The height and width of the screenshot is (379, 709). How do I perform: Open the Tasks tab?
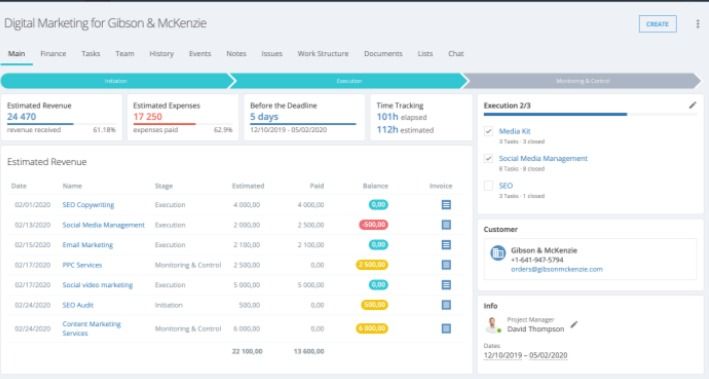coord(90,53)
